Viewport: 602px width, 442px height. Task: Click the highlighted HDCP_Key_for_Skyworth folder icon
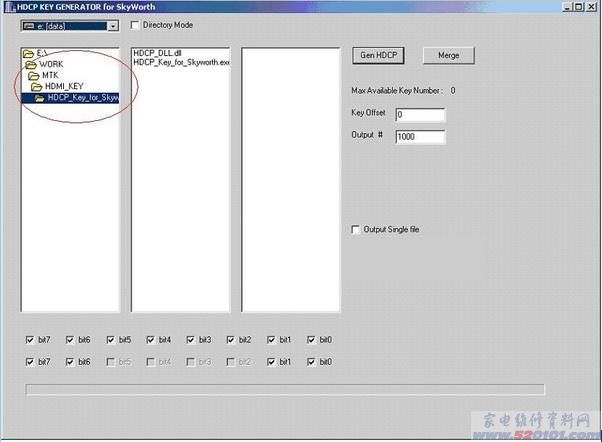click(40, 98)
